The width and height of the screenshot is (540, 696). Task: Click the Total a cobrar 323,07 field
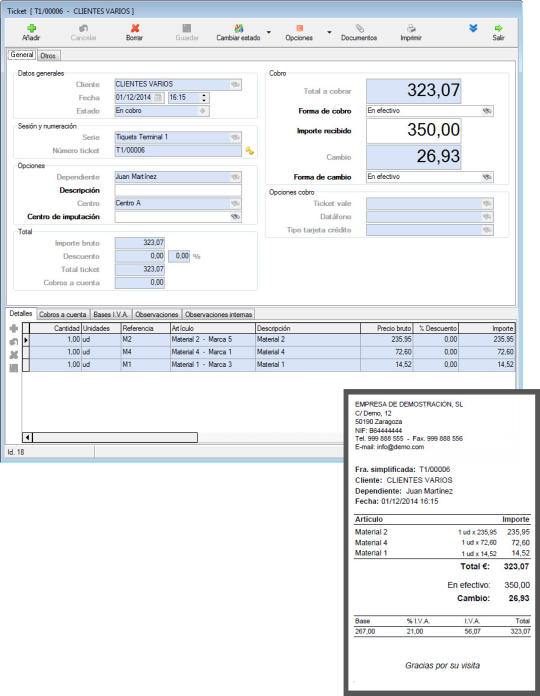414,91
